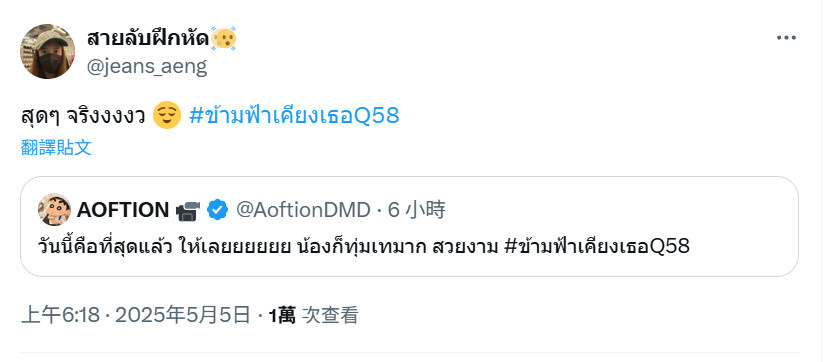This screenshot has height=362, width=828.
Task: Click 翻譯貼文 to translate the post
Action: [57, 148]
